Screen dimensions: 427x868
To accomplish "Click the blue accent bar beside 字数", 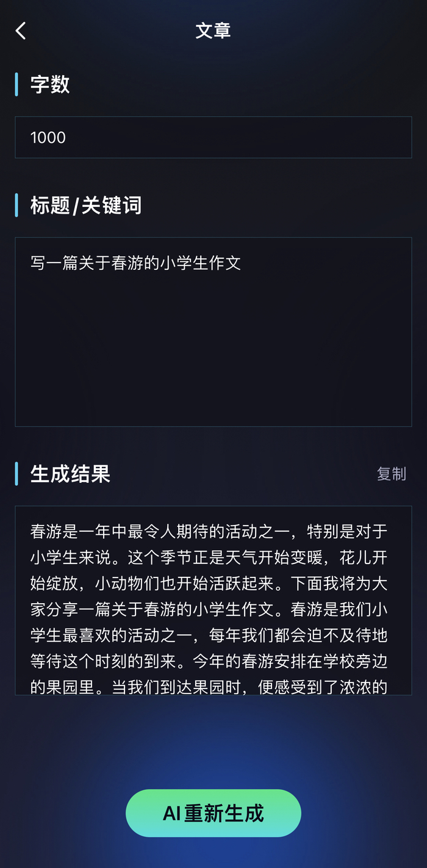I will 16,84.
